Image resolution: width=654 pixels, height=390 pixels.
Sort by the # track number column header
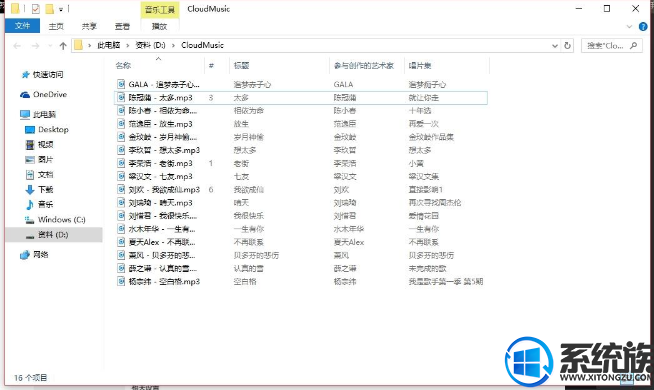211,65
